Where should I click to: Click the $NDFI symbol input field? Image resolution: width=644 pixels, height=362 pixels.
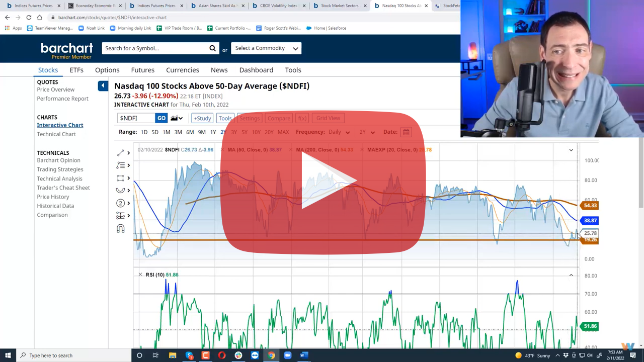[136, 118]
